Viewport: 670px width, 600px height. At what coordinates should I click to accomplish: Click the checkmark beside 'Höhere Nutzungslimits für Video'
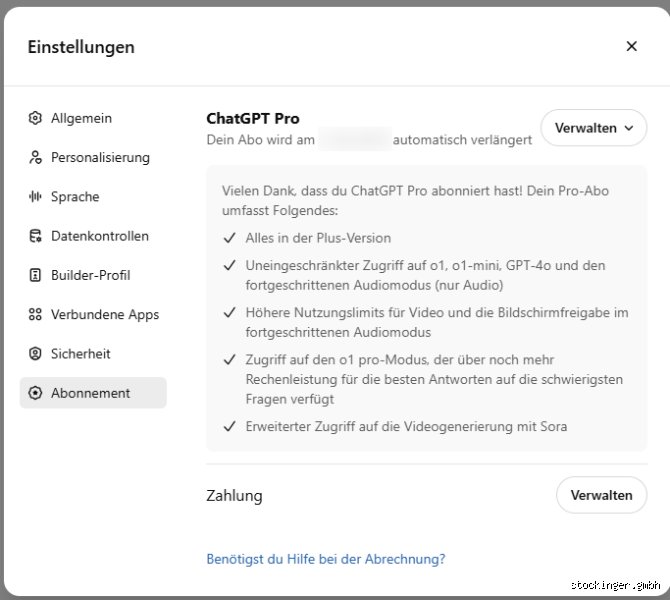pos(230,312)
